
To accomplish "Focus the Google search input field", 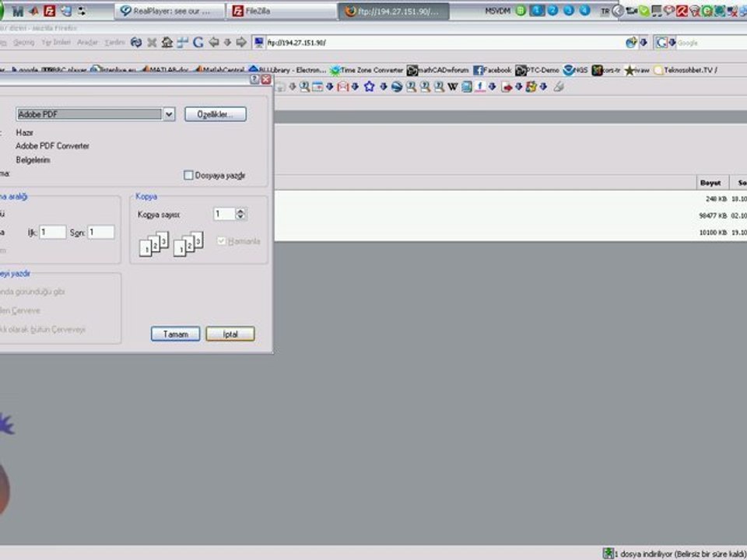I will 711,43.
